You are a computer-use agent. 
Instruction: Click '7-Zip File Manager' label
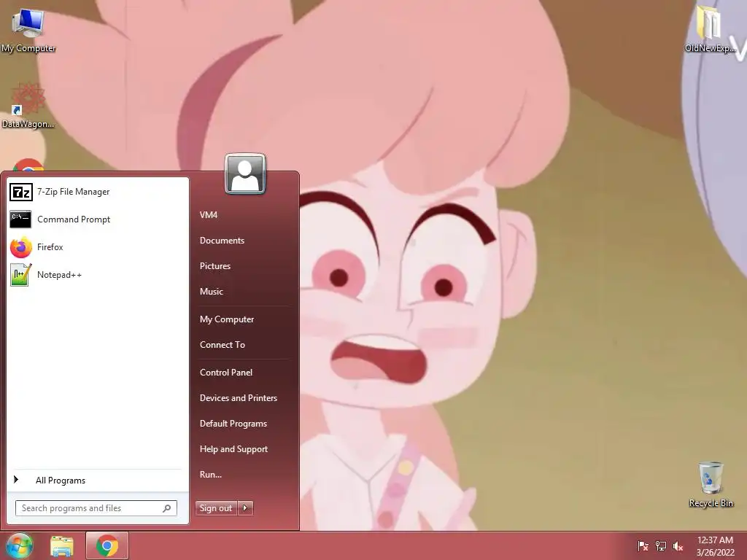coord(74,192)
